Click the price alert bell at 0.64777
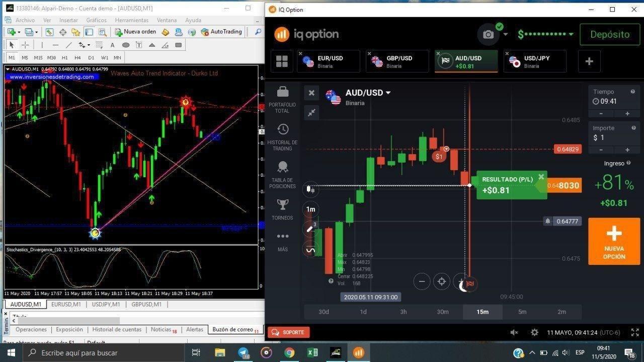The width and height of the screenshot is (644, 362). point(547,221)
